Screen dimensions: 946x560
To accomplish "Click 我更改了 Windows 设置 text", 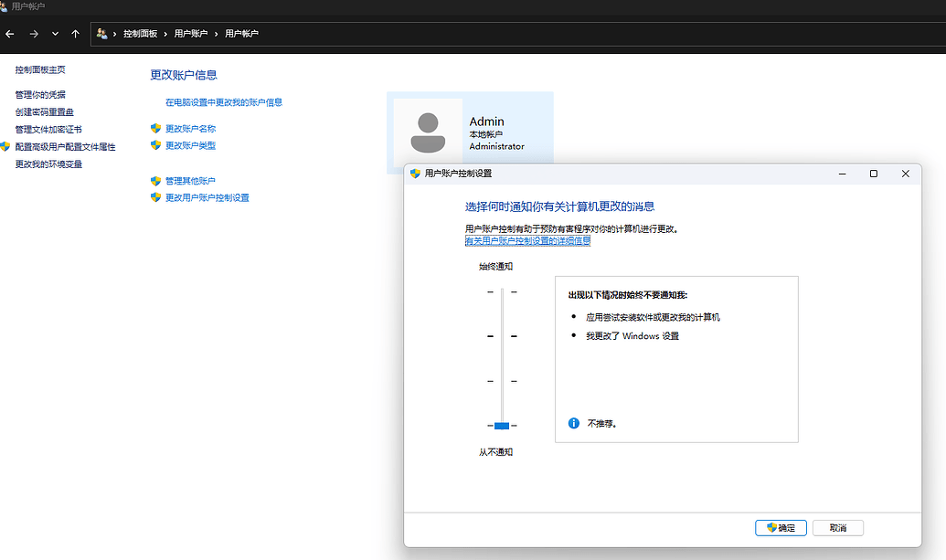I will [632, 336].
